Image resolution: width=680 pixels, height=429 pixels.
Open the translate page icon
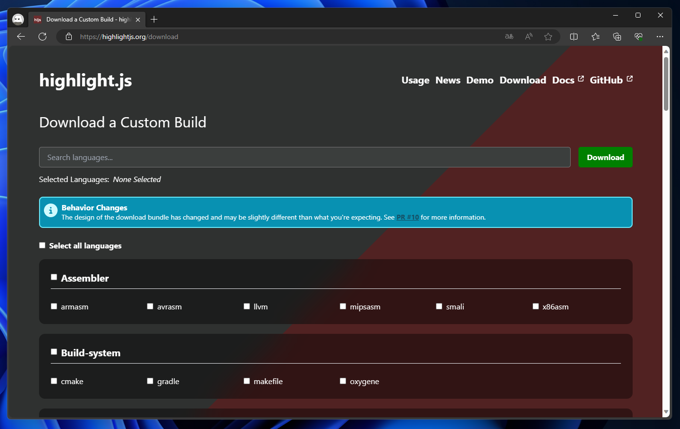pyautogui.click(x=509, y=37)
